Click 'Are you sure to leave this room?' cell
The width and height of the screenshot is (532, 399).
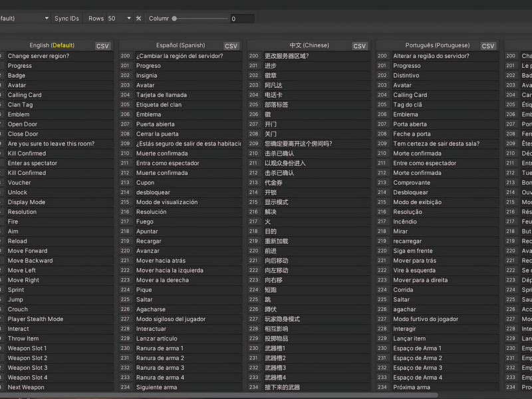pyautogui.click(x=60, y=144)
